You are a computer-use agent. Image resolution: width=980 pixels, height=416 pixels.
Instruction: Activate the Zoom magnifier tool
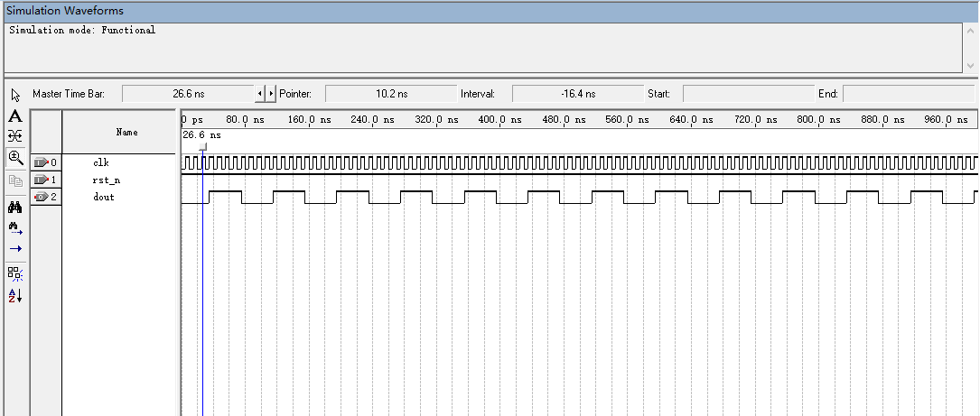15,158
